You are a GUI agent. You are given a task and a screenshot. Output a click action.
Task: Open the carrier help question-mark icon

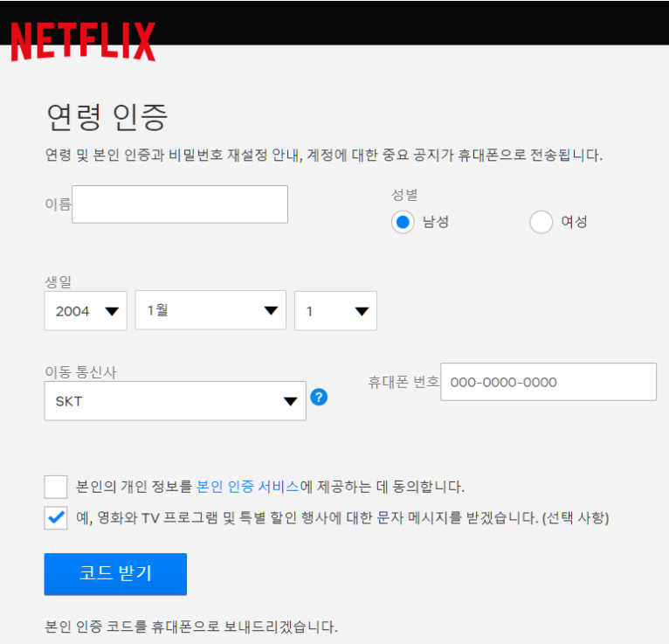pyautogui.click(x=319, y=398)
